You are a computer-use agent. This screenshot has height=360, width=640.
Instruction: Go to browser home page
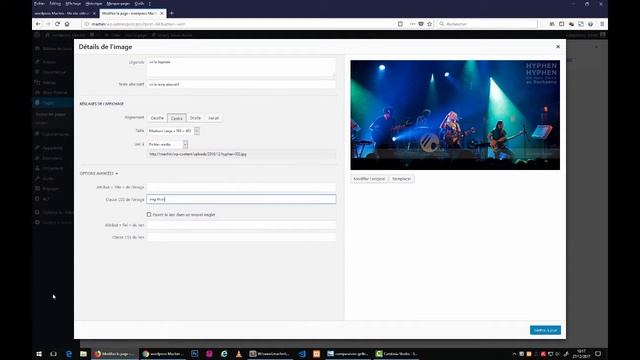click(67, 24)
